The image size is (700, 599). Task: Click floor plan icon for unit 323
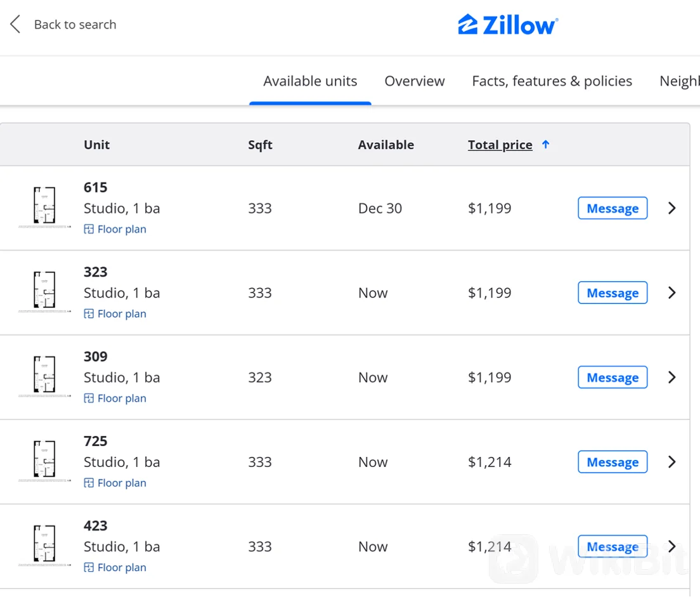[x=89, y=313]
